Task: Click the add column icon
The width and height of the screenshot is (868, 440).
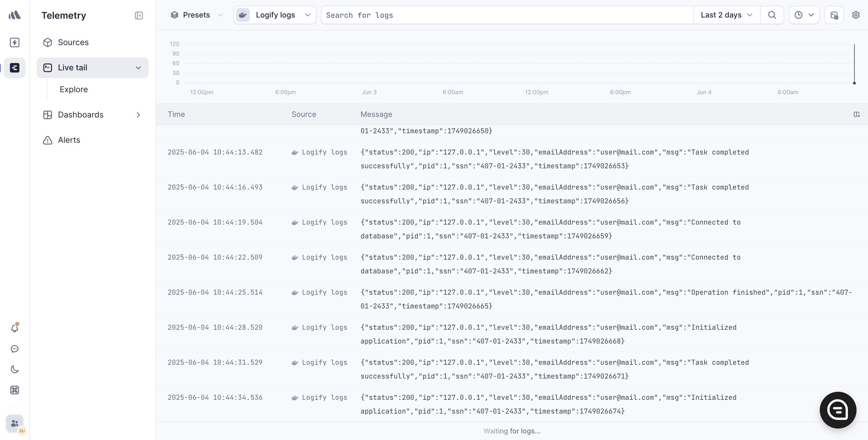Action: [857, 115]
